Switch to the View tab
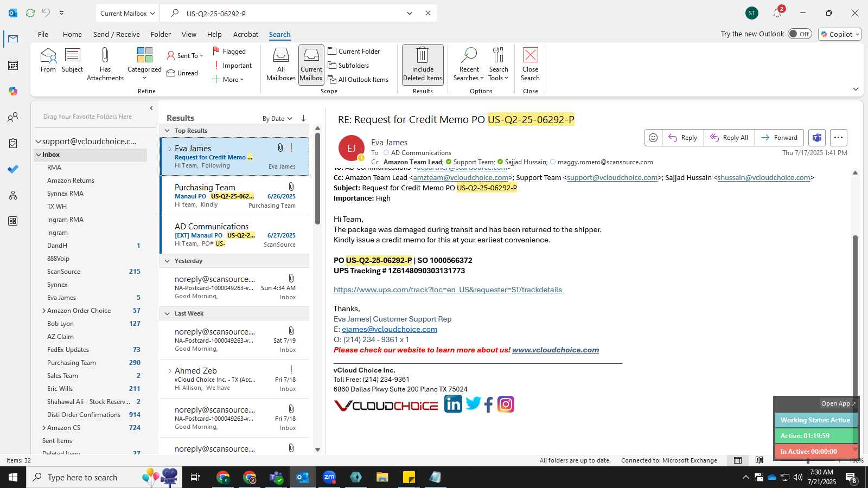 189,34
